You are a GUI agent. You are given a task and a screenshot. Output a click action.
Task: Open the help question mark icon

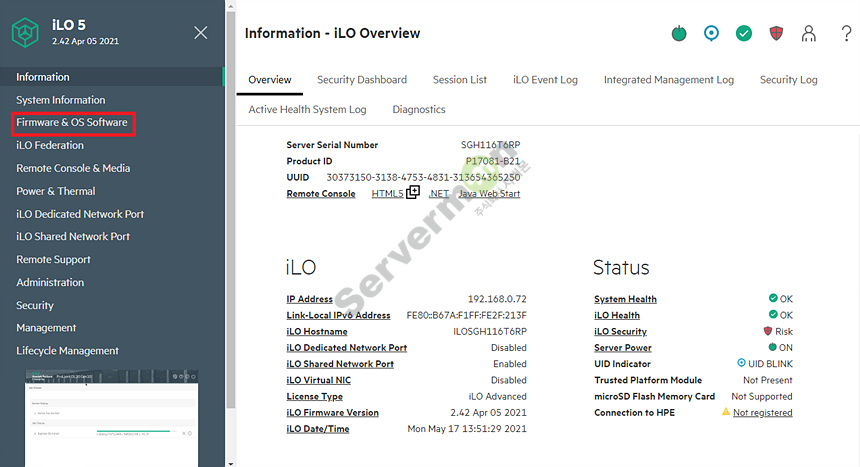[846, 33]
